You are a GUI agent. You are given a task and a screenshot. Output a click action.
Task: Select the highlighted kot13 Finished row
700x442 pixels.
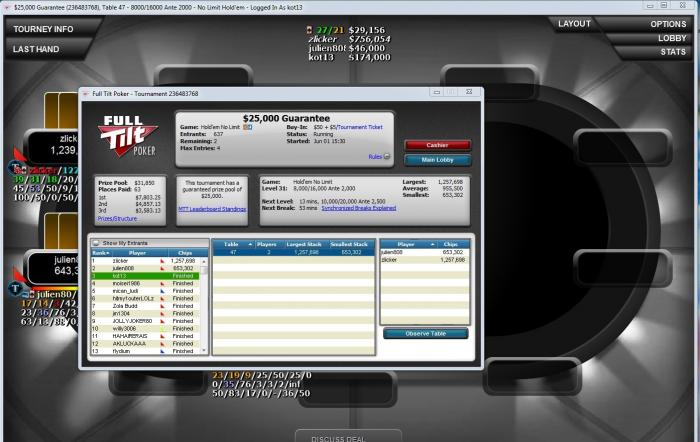pyautogui.click(x=145, y=276)
